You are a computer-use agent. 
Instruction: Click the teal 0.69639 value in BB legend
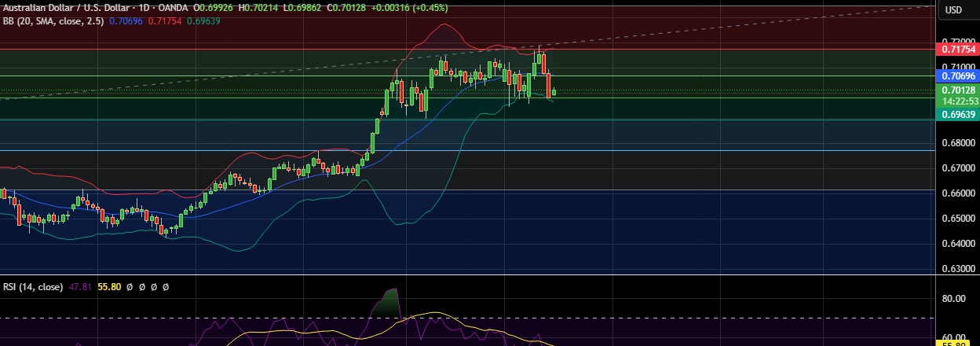click(203, 21)
